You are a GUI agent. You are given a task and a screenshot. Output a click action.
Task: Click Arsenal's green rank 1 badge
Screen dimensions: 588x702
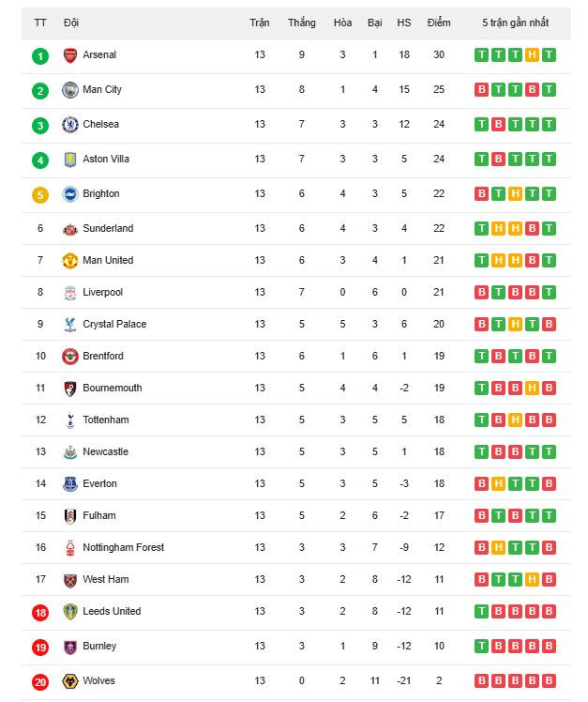pos(39,56)
